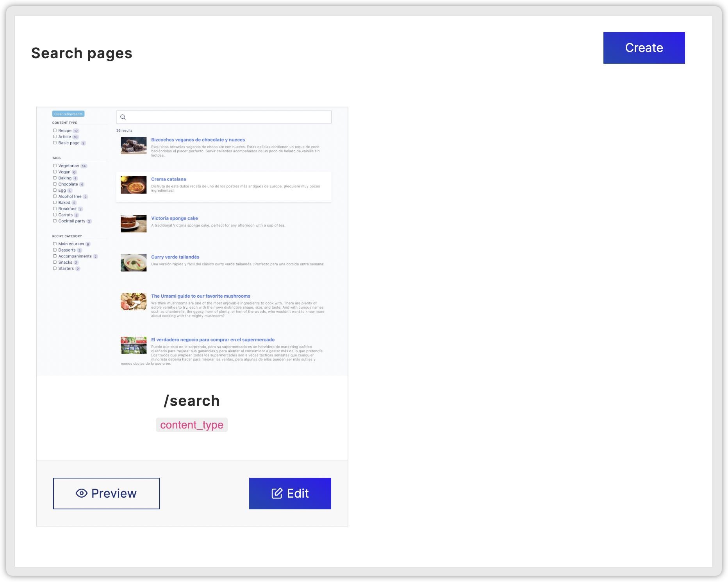Viewport: 728px width, 582px height.
Task: Check the Main courses category checkbox
Action: coord(55,244)
